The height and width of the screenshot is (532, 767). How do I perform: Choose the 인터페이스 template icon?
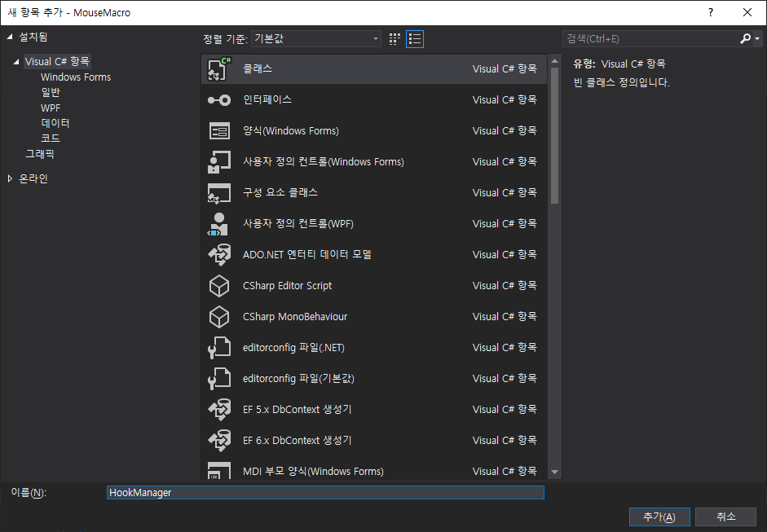(x=218, y=100)
